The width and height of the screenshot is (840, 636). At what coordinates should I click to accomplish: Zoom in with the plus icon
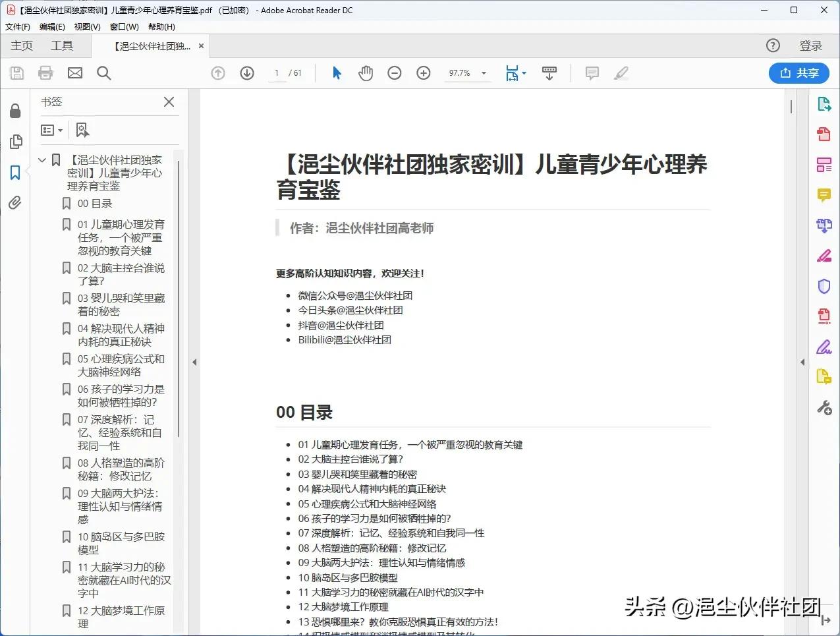[x=424, y=73]
